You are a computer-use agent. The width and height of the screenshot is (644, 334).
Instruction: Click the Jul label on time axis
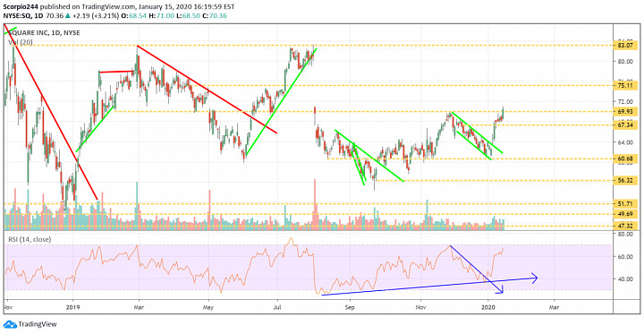click(277, 307)
